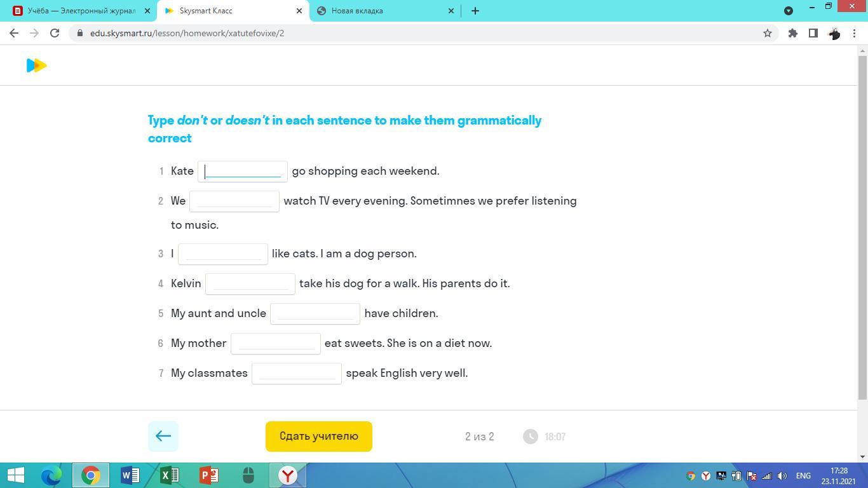Close the Учёба — Электронный журнал tab
Image resolution: width=868 pixels, height=488 pixels.
point(147,11)
